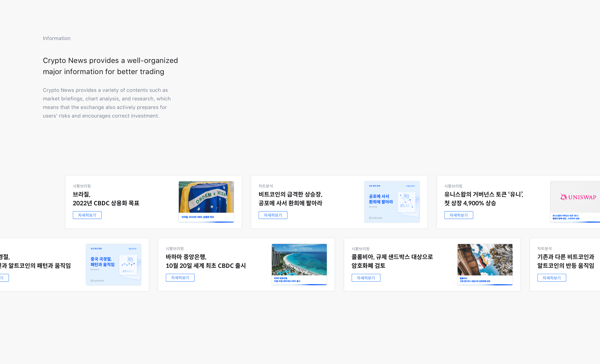Open details for the Bitcoin surge chart analysis
The image size is (600, 364).
coord(273,215)
